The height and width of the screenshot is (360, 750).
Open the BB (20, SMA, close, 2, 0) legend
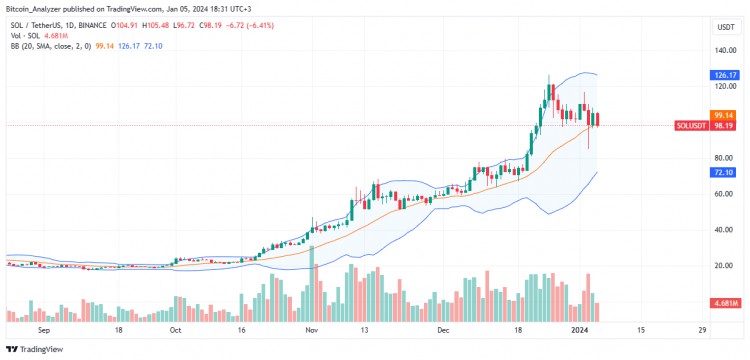50,46
